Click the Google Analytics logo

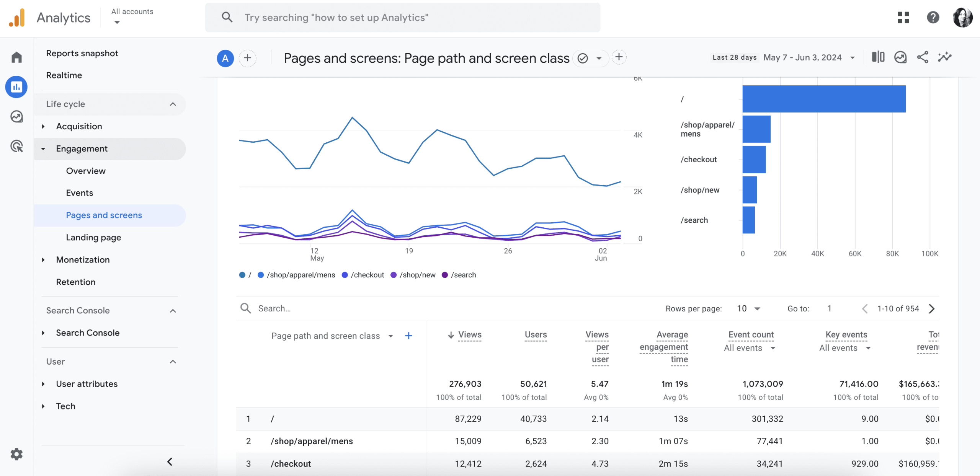point(17,18)
